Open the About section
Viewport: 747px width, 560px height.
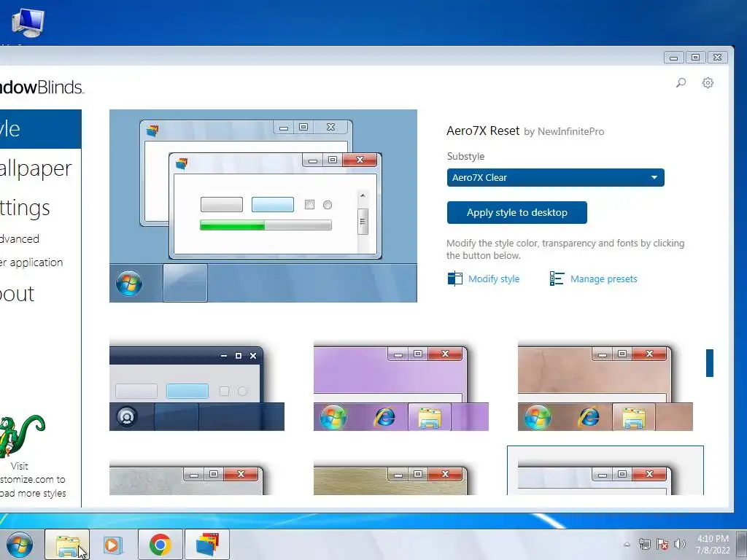click(18, 294)
